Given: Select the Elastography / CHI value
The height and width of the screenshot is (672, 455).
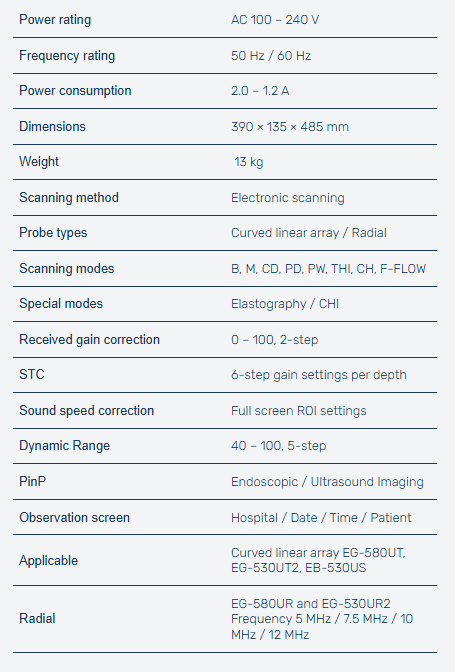Looking at the screenshot, I should tap(285, 304).
